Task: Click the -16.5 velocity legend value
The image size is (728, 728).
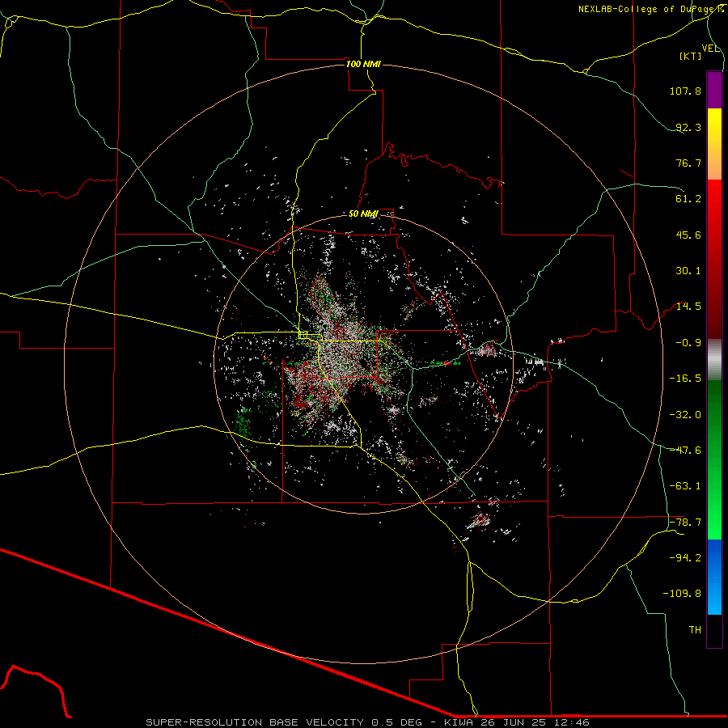Action: 685,379
